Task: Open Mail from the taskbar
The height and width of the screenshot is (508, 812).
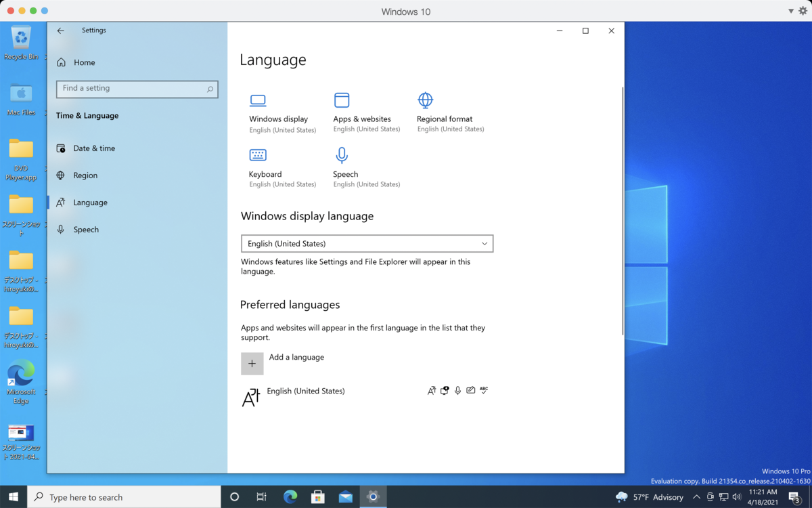Action: point(346,497)
